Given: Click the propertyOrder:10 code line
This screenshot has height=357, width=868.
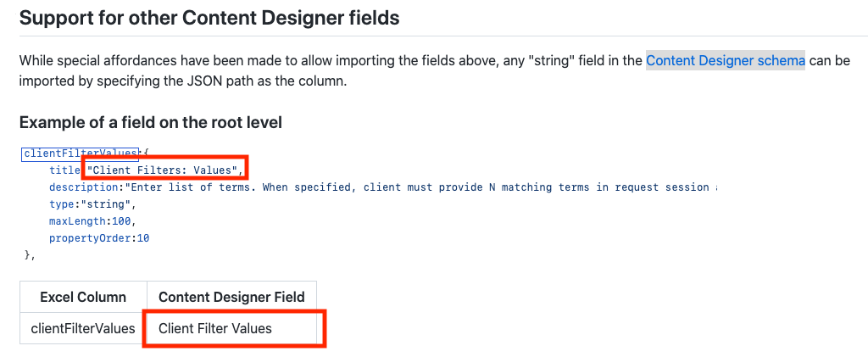Looking at the screenshot, I should (100, 238).
